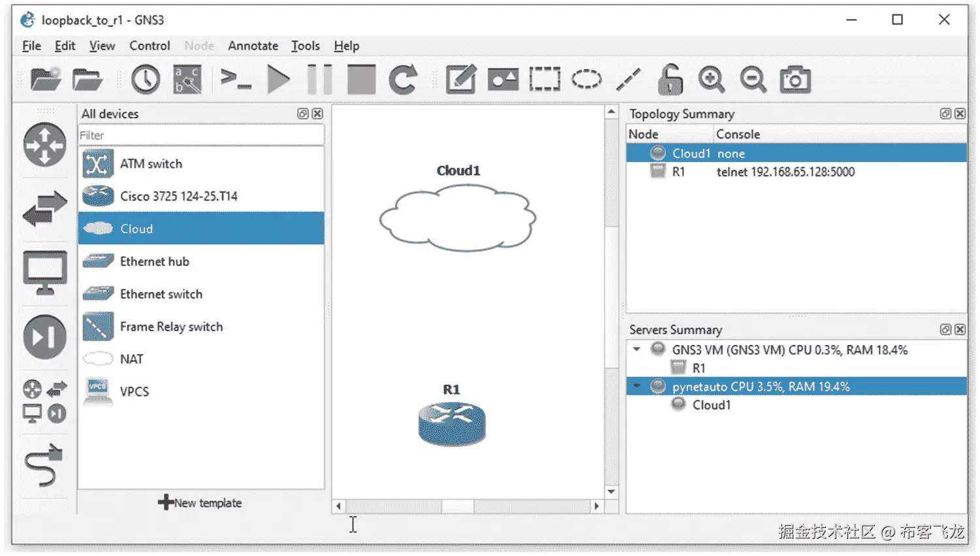Open console to all devices icon

[236, 80]
